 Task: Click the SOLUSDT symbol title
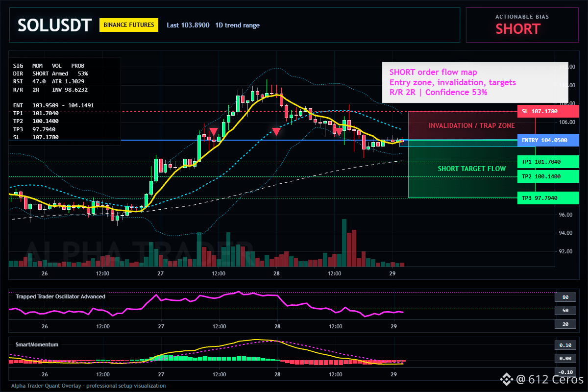click(54, 25)
